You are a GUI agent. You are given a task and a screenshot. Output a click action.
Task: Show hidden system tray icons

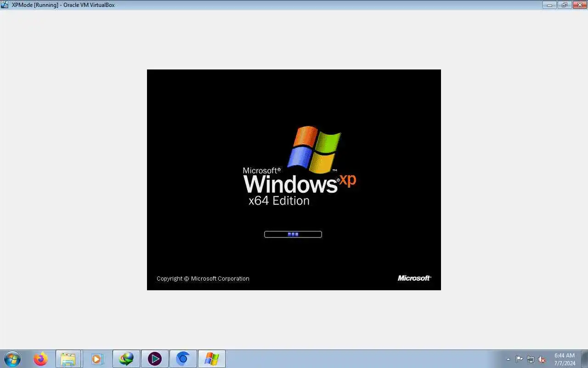point(508,359)
